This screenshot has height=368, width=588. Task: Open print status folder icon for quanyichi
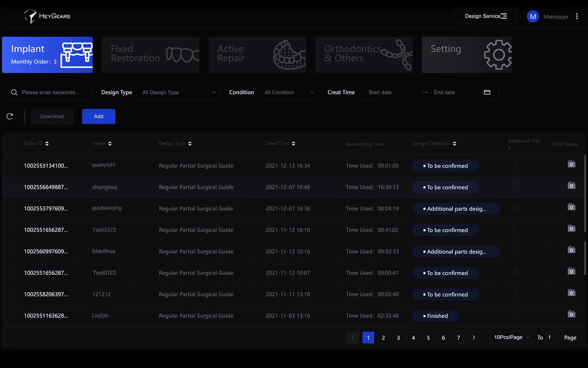pos(571,164)
